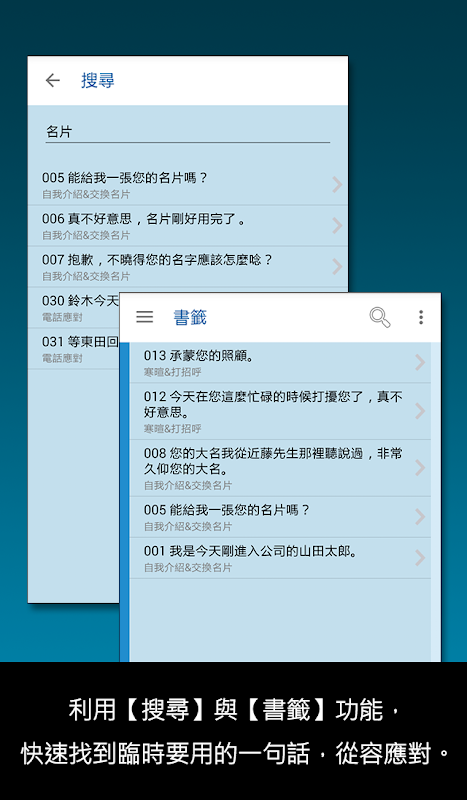
Task: Tap the back arrow in 搜尋 header
Action: point(53,81)
